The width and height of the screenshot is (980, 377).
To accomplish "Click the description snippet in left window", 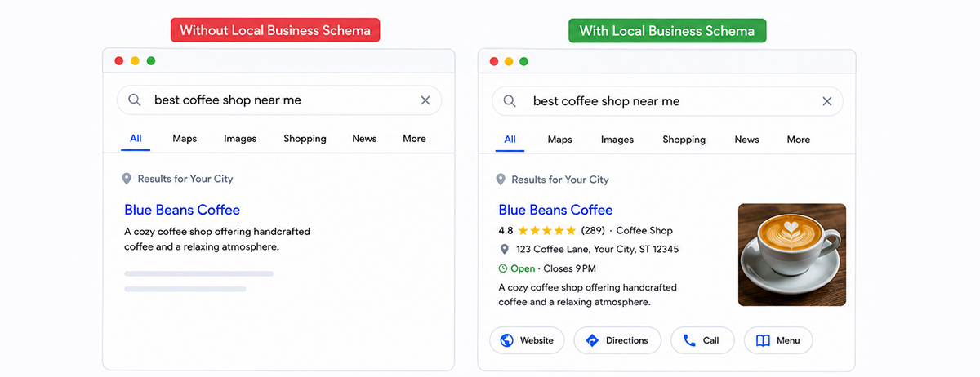I will click(217, 239).
